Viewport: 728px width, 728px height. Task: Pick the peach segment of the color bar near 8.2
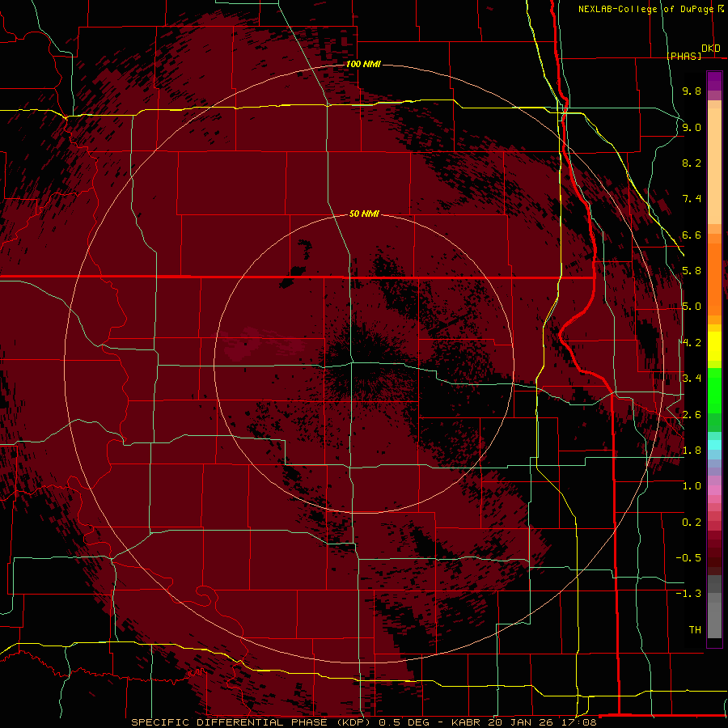pos(714,166)
